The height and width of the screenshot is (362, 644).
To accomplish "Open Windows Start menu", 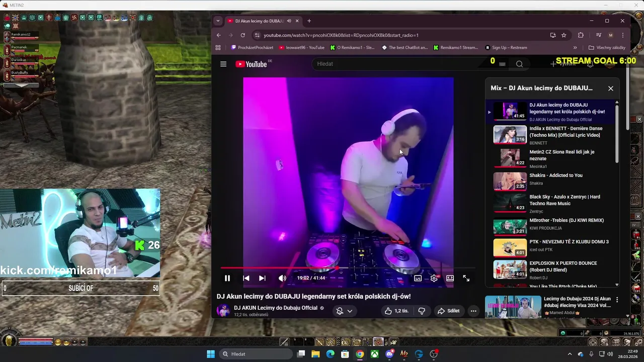I will (x=210, y=354).
